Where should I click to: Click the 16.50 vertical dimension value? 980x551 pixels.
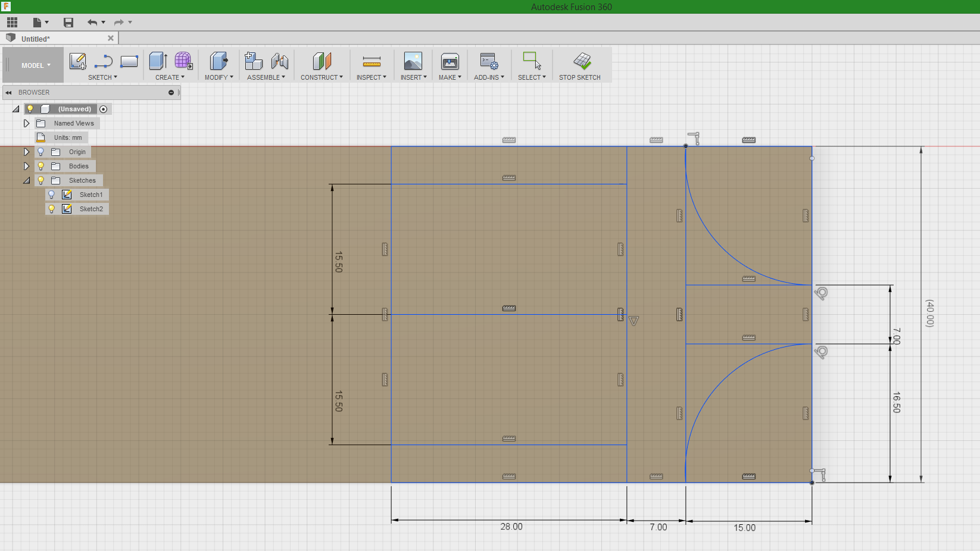coord(897,402)
